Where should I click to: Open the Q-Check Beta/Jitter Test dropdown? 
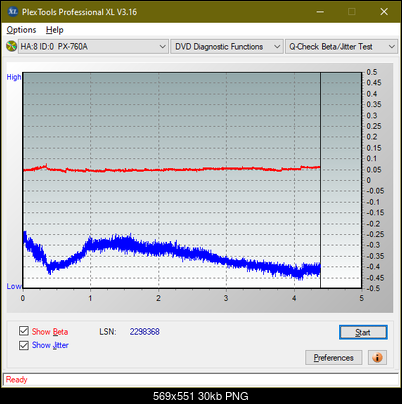coord(341,47)
